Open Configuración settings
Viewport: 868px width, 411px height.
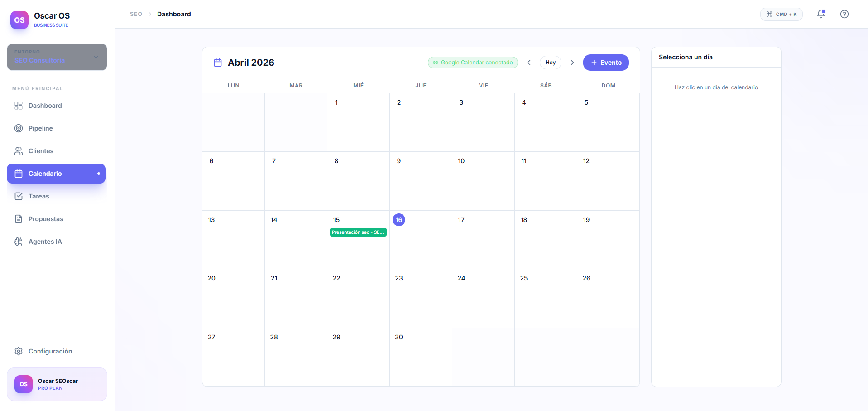click(50, 351)
